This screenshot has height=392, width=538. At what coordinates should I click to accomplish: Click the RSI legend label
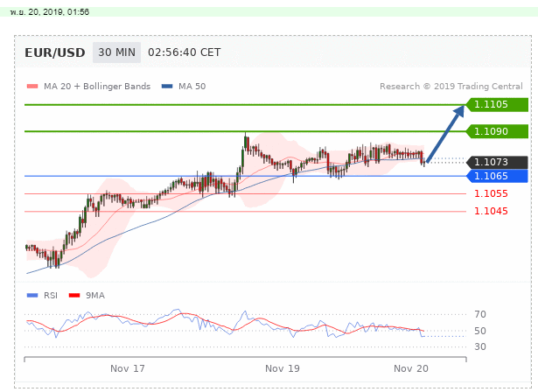(x=51, y=295)
